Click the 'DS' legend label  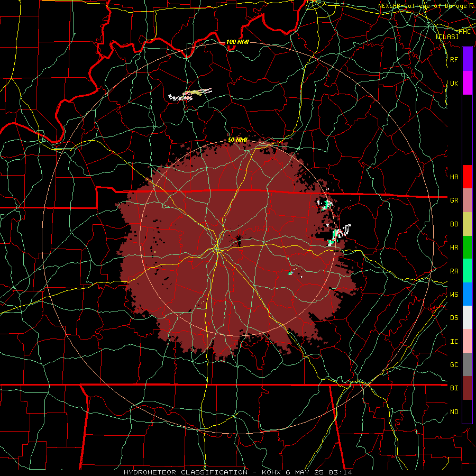click(x=454, y=318)
